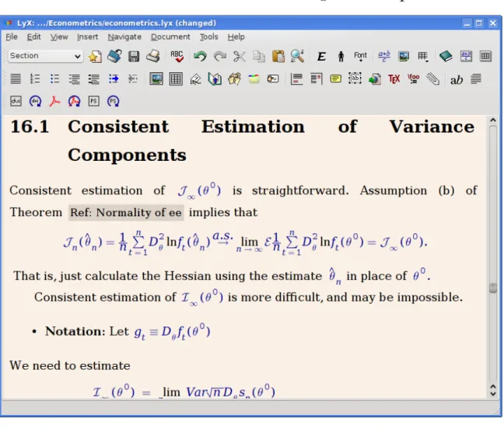504x429 pixels.
Task: Print the document using printer icon
Action: click(153, 56)
